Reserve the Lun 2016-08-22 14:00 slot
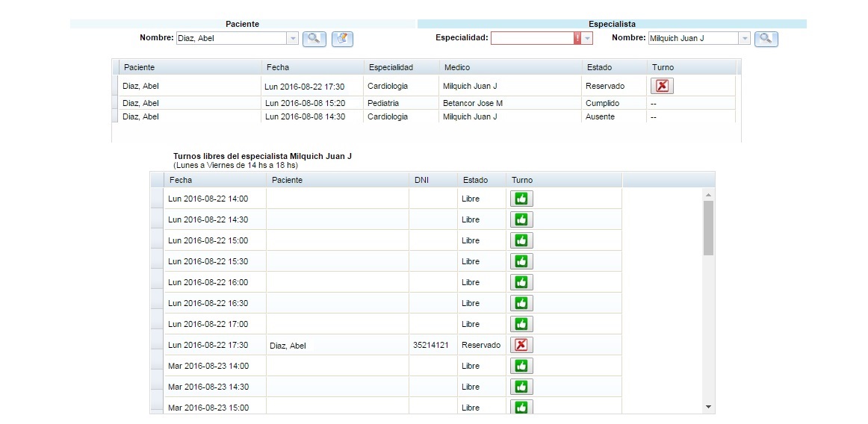Image resolution: width=868 pixels, height=424 pixels. (521, 199)
